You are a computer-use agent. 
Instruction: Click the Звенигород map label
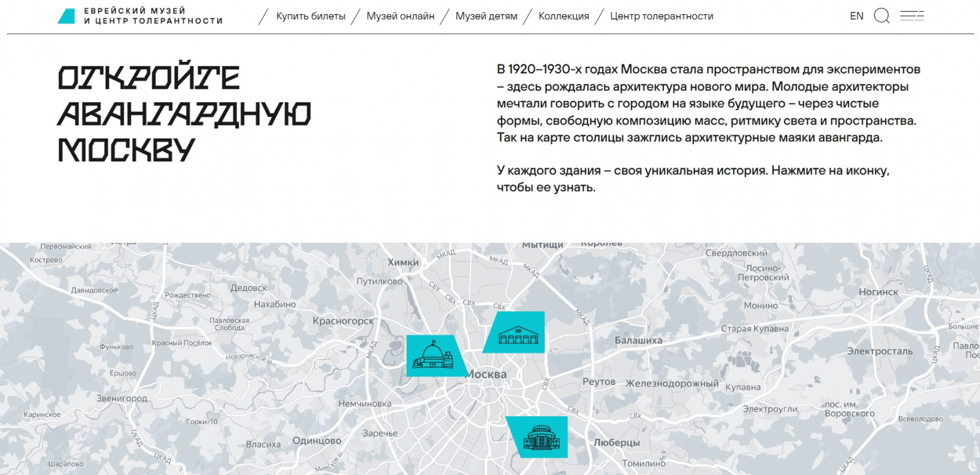coord(122,398)
